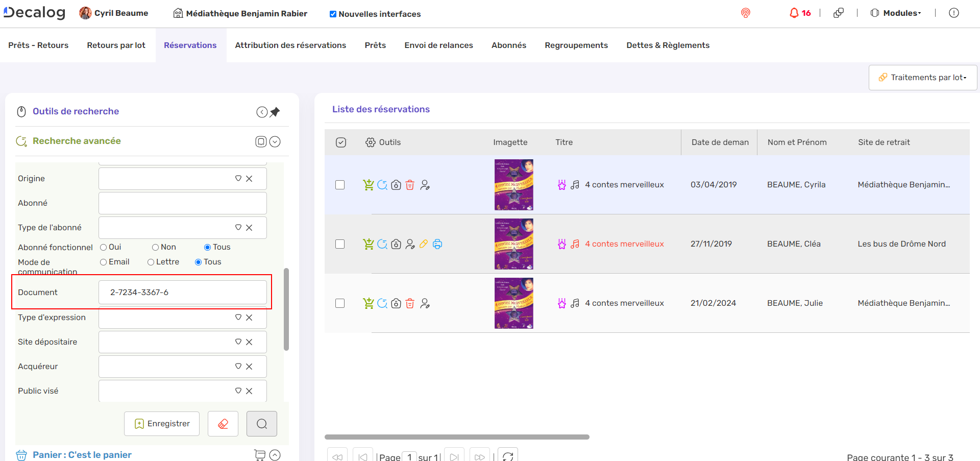
Task: Click the Document input field
Action: [183, 293]
